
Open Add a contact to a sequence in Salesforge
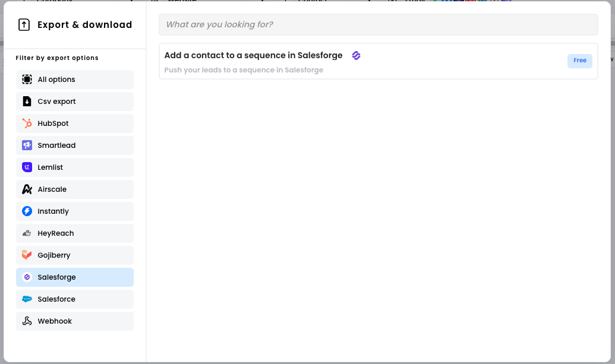coord(378,61)
